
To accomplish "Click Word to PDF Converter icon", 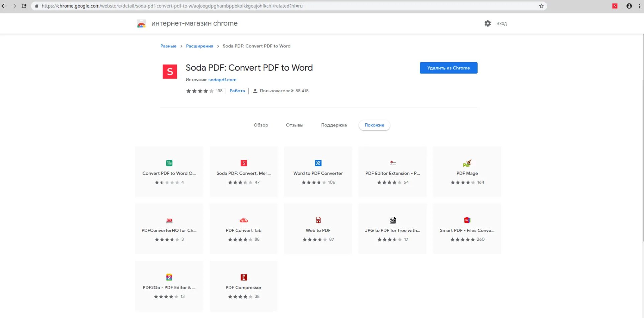I will 318,163.
